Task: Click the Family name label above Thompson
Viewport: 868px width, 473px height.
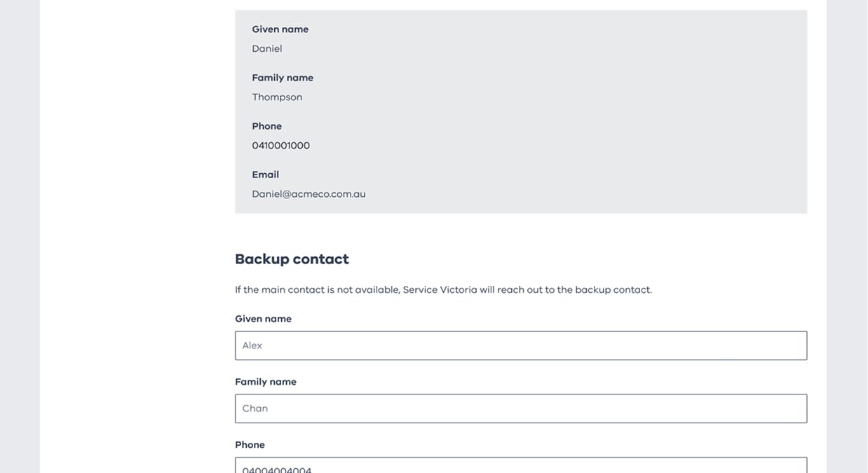Action: point(283,78)
